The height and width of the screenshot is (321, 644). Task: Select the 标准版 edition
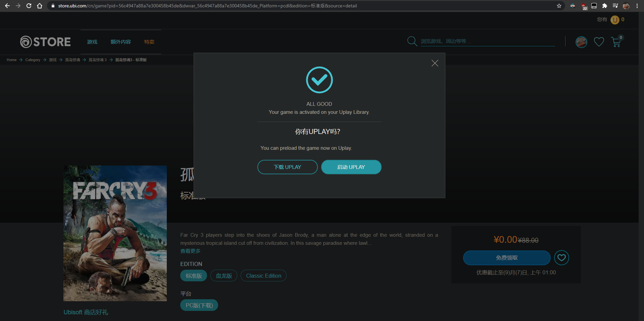(x=194, y=276)
